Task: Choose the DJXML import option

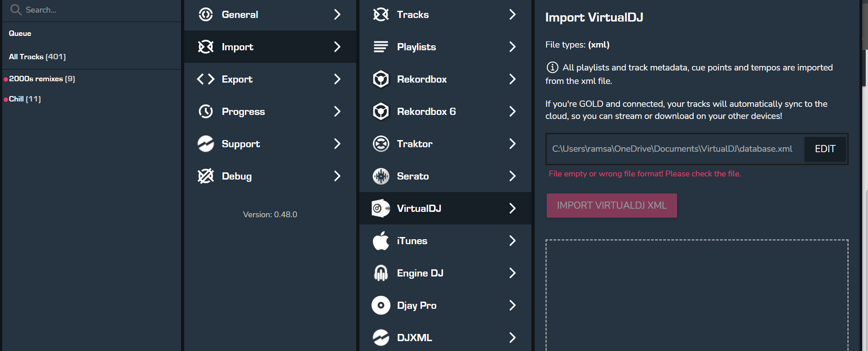Action: 445,338
